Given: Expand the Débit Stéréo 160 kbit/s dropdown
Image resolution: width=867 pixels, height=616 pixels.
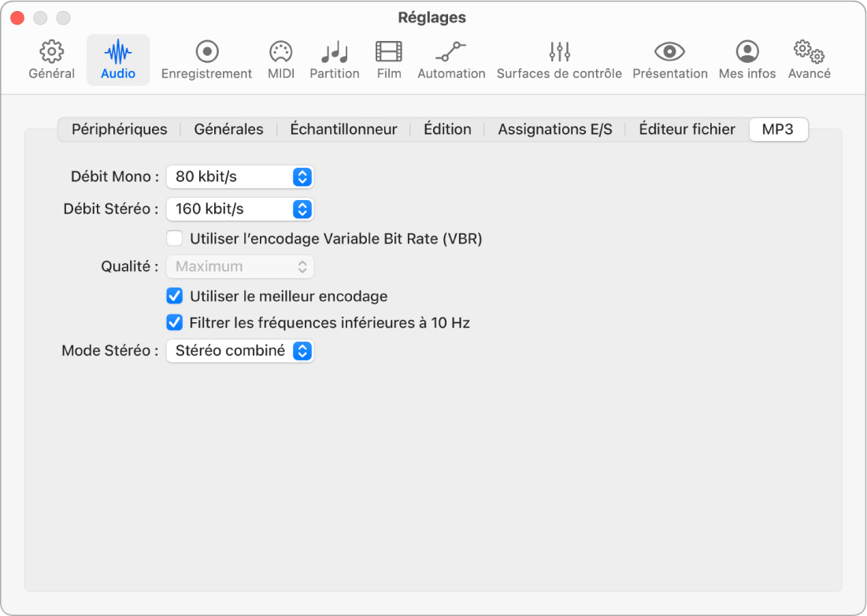Looking at the screenshot, I should click(x=240, y=209).
